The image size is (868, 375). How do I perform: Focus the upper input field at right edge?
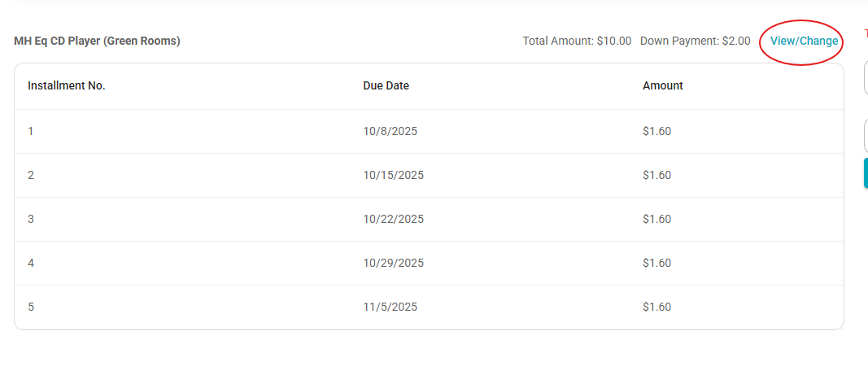click(x=866, y=78)
